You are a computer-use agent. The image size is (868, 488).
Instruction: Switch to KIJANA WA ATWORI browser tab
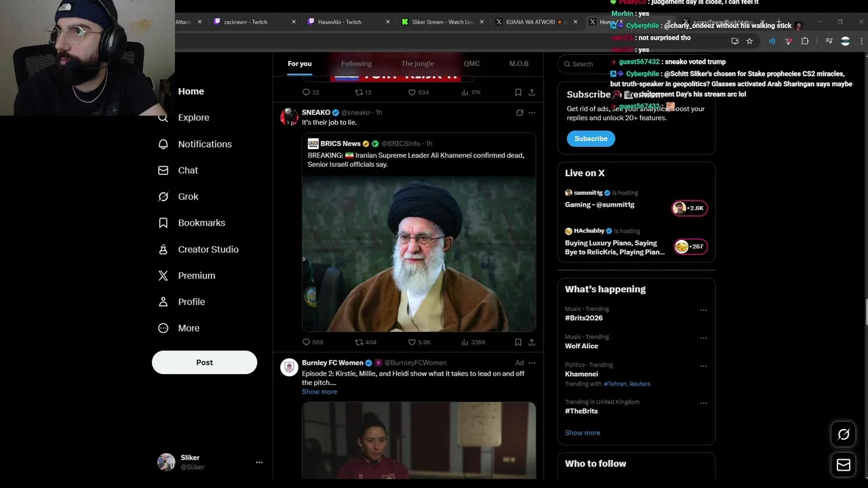click(535, 22)
